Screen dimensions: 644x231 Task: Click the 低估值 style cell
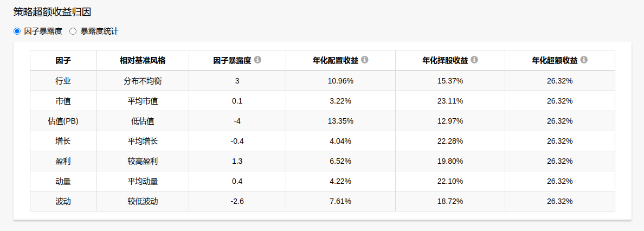[143, 121]
